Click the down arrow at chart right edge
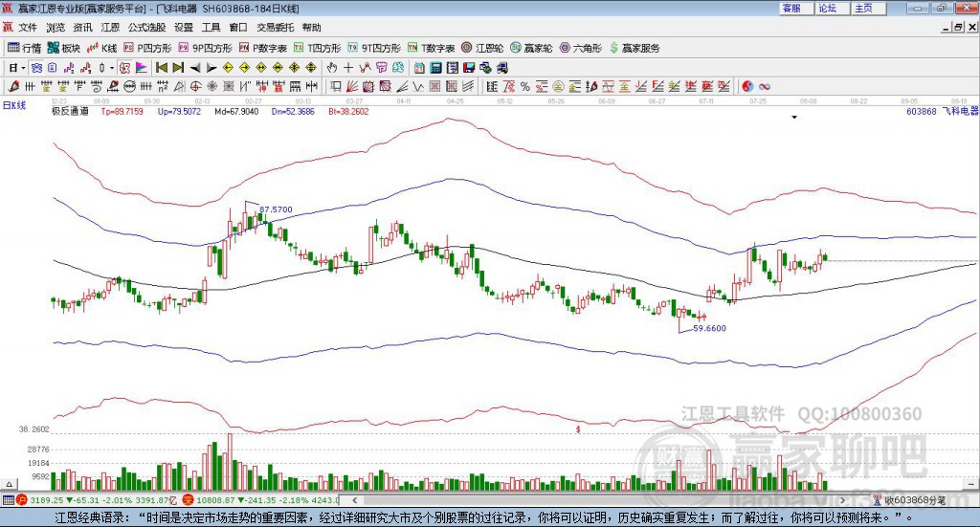This screenshot has height=527, width=980. click(x=970, y=484)
